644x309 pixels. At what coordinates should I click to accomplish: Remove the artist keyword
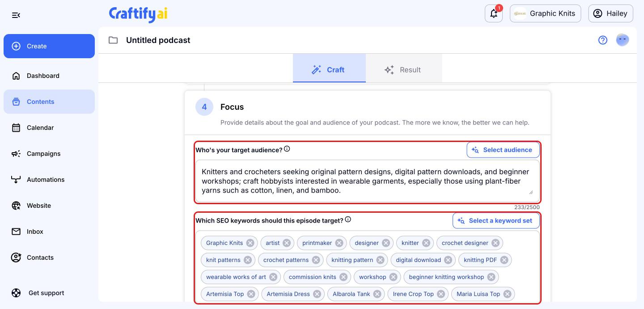(287, 243)
